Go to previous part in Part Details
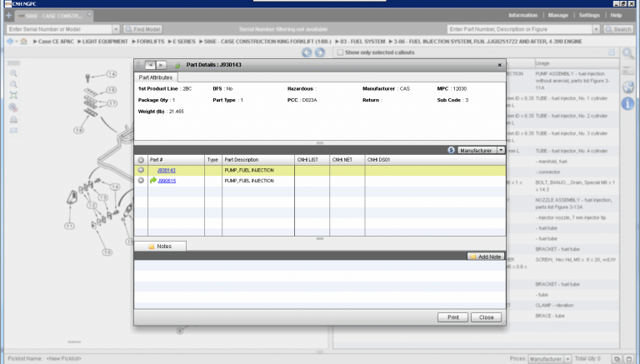Image resolution: width=640 pixels, height=364 pixels. [x=150, y=64]
